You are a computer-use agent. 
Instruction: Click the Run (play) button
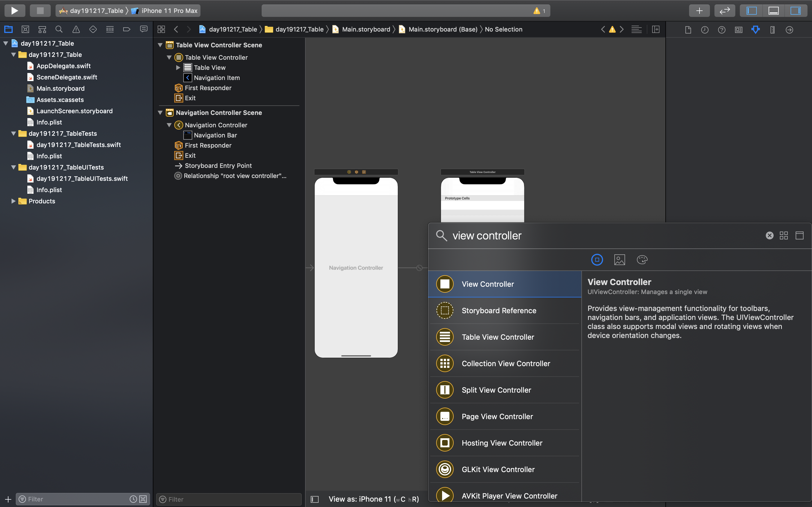click(x=14, y=10)
